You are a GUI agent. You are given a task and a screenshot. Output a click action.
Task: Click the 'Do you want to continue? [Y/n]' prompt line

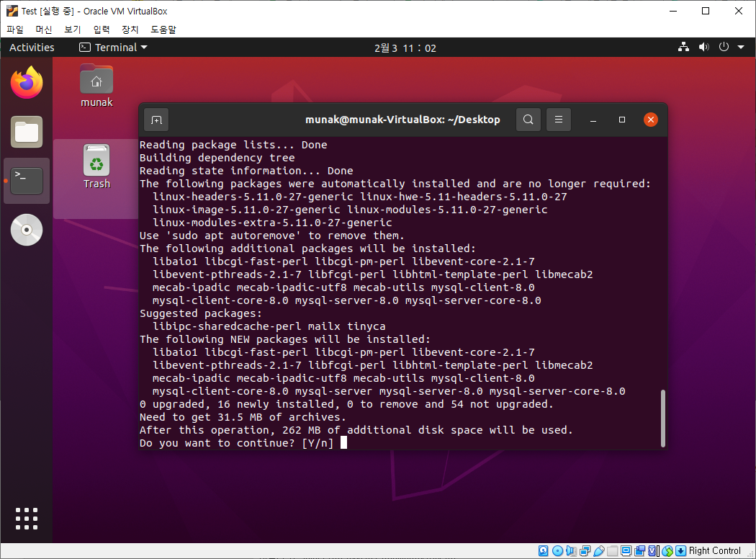[236, 443]
